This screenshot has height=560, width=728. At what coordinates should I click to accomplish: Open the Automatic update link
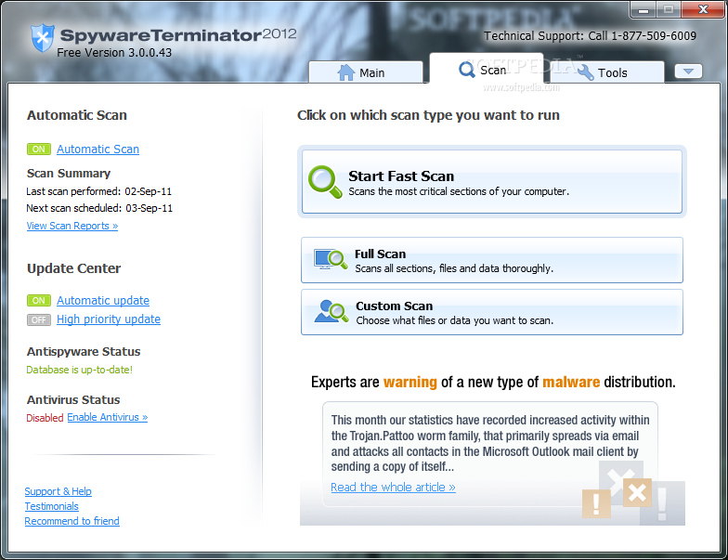pyautogui.click(x=103, y=301)
